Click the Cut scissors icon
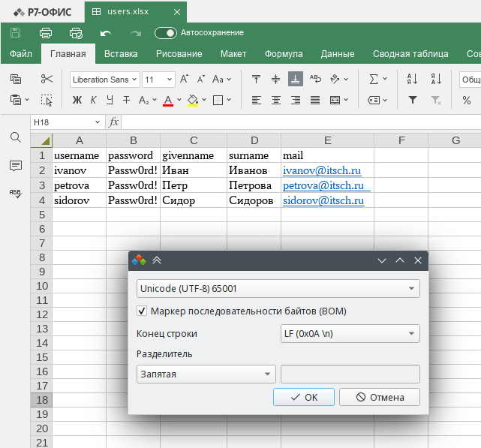Screen dimensions: 481x448 [47, 79]
